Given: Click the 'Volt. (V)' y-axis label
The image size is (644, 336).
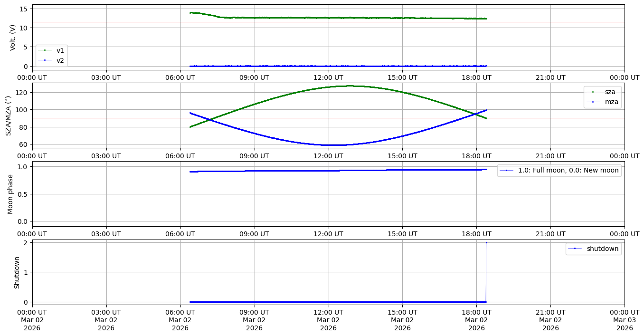Looking at the screenshot, I should click(x=13, y=37).
